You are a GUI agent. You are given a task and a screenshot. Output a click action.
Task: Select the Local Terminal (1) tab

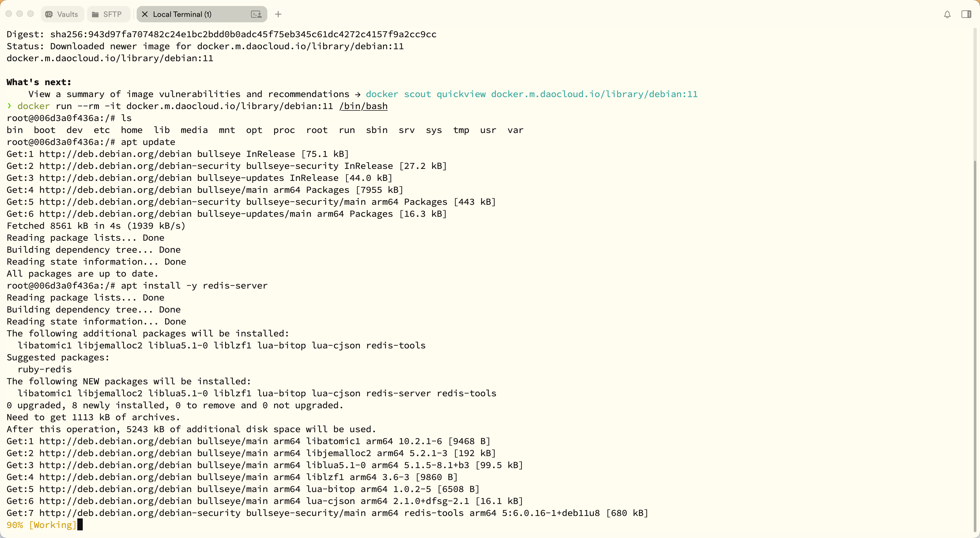pos(182,14)
